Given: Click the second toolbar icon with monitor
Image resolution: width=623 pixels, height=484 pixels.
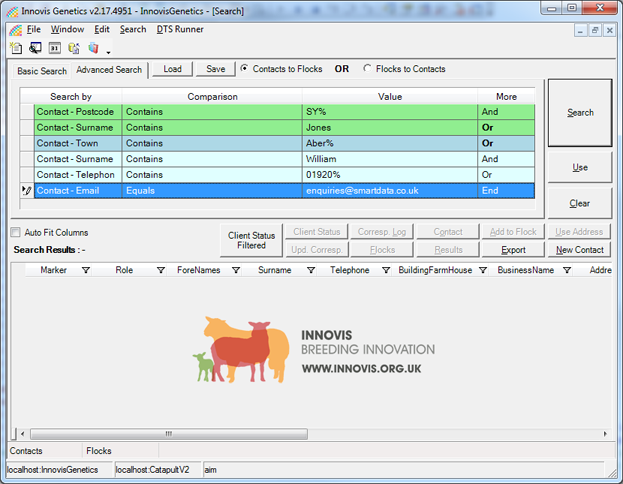Looking at the screenshot, I should point(35,48).
